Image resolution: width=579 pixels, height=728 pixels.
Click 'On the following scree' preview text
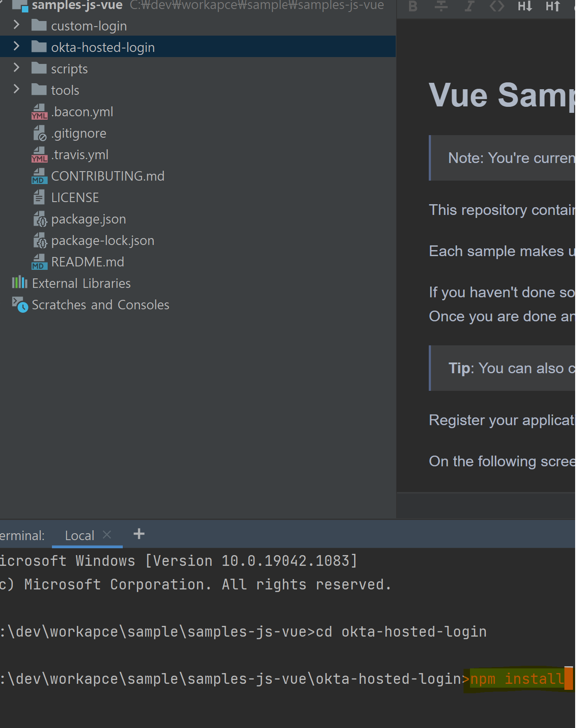pyautogui.click(x=502, y=461)
